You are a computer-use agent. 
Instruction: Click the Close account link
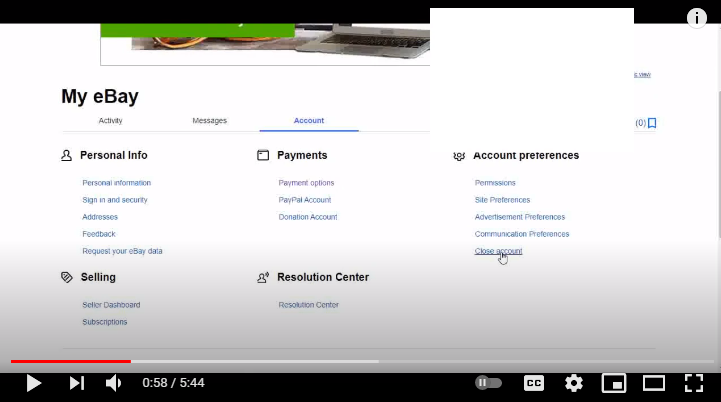click(498, 251)
